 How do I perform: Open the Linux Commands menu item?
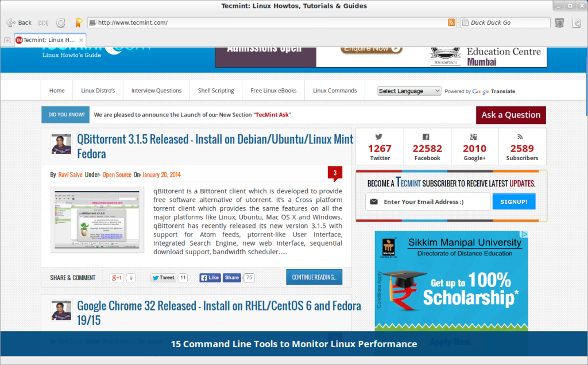[x=335, y=91]
